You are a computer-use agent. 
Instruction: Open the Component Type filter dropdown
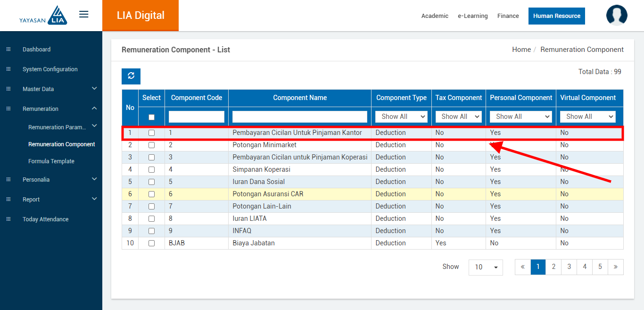401,117
